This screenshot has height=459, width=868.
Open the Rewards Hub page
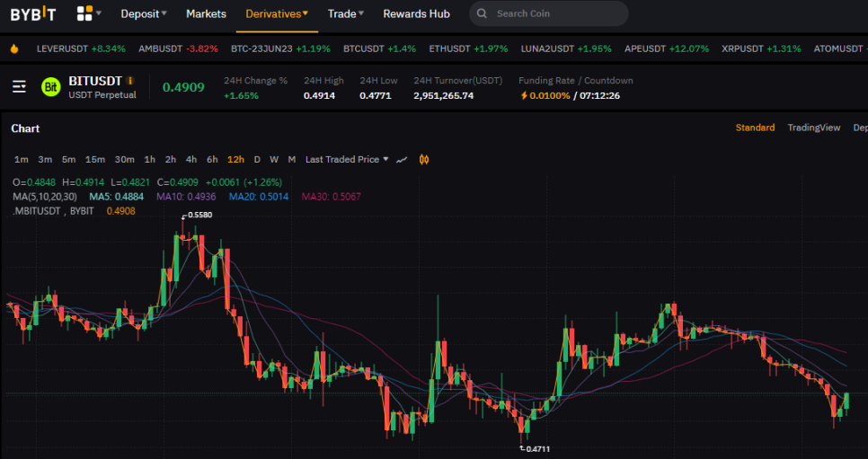click(x=416, y=13)
